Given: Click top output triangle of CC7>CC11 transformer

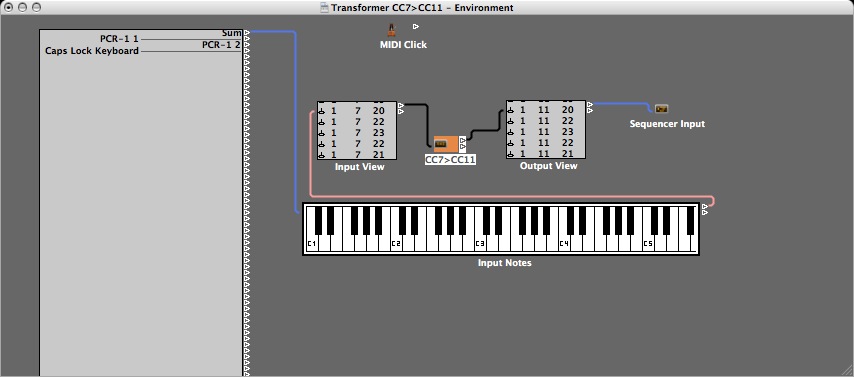Looking at the screenshot, I should coord(462,141).
